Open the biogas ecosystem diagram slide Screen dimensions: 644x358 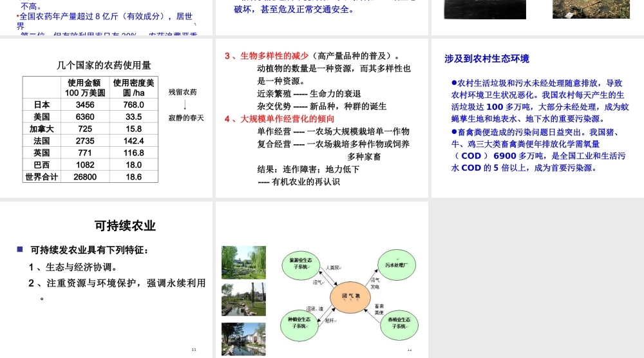tap(322, 279)
